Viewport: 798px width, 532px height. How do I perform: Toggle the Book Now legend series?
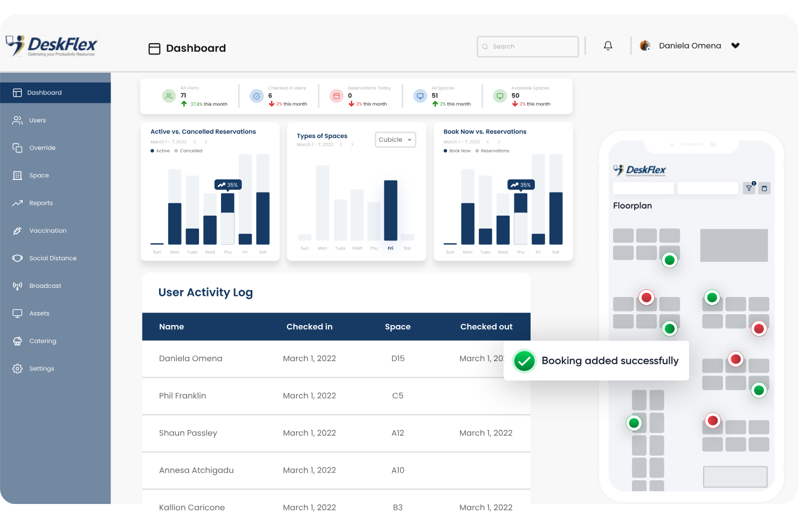coord(457,151)
